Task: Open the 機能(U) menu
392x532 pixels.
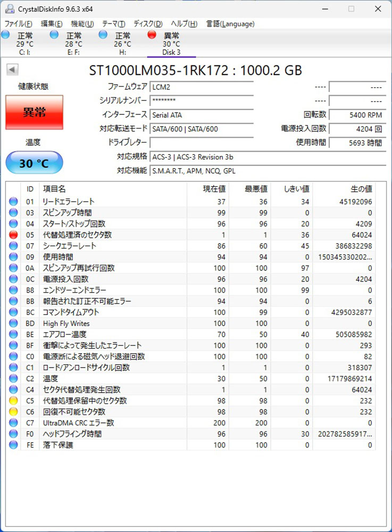Action: [x=82, y=24]
